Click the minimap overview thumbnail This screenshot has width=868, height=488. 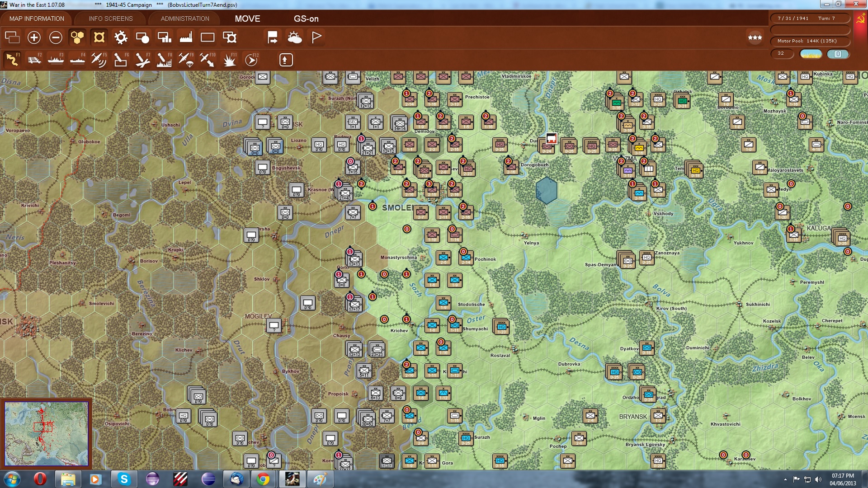point(46,434)
